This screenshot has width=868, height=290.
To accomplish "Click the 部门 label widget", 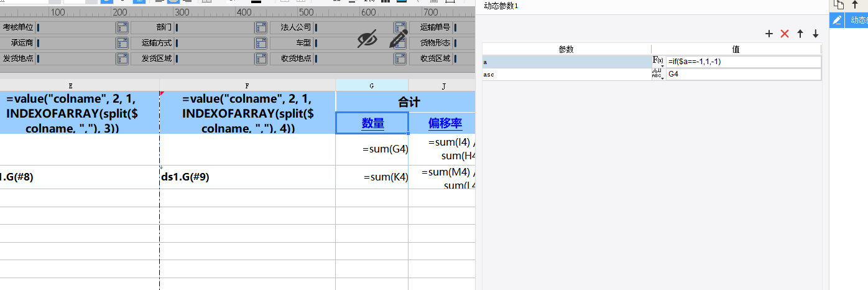I will point(153,27).
